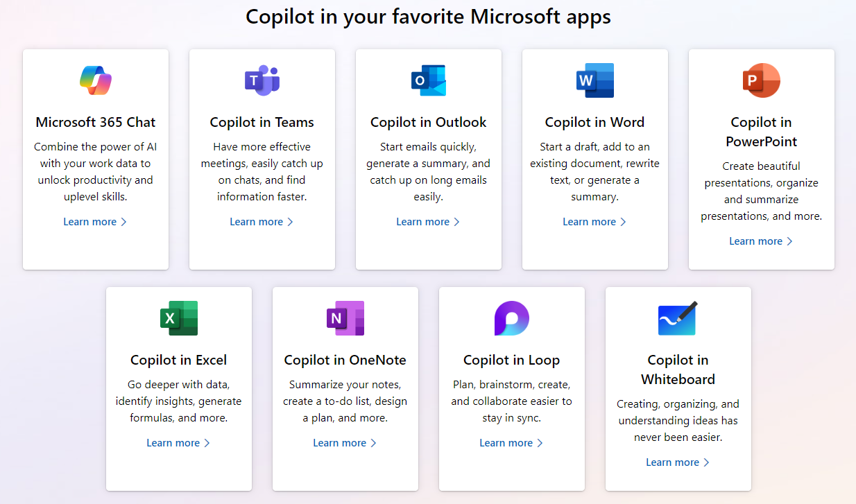The image size is (856, 504).
Task: Click the Copilot in Word heading
Action: click(595, 123)
